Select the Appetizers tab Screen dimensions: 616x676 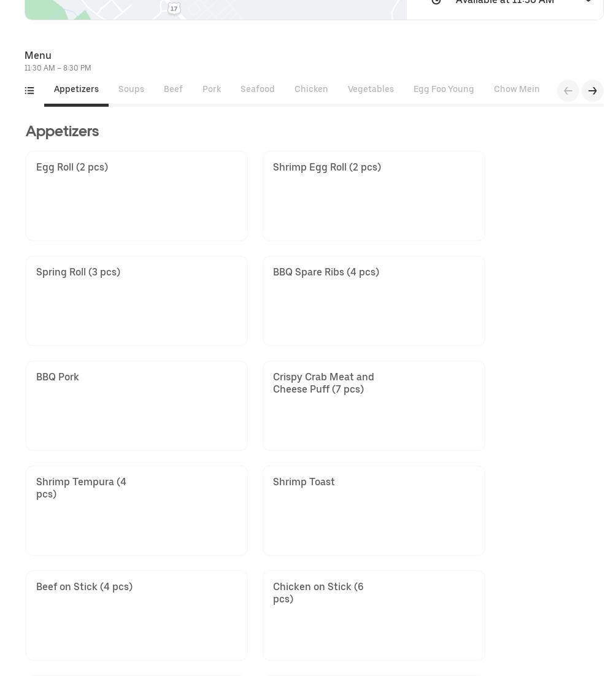[x=76, y=89]
